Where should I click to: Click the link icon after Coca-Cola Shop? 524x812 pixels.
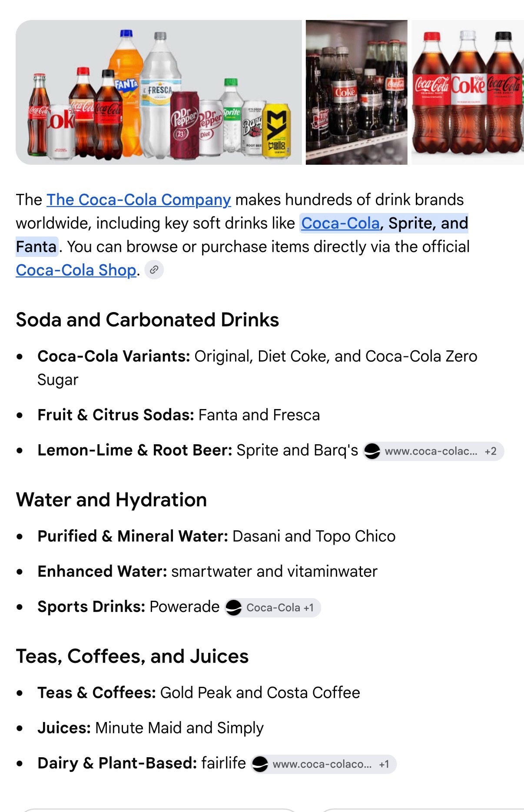point(154,270)
